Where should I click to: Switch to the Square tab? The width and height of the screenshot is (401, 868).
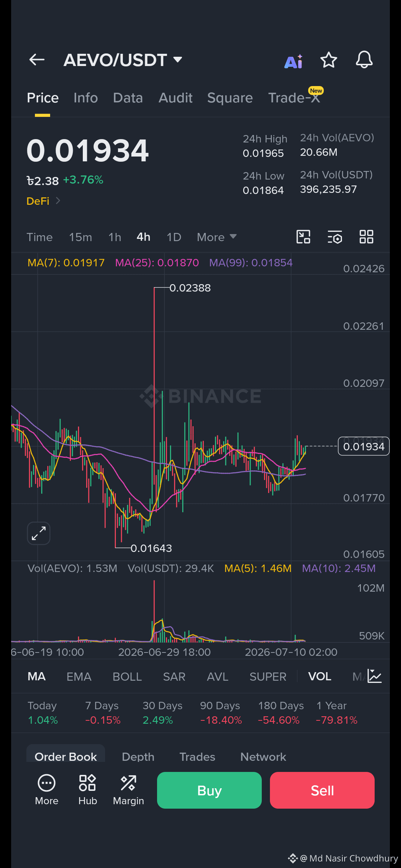[x=230, y=98]
